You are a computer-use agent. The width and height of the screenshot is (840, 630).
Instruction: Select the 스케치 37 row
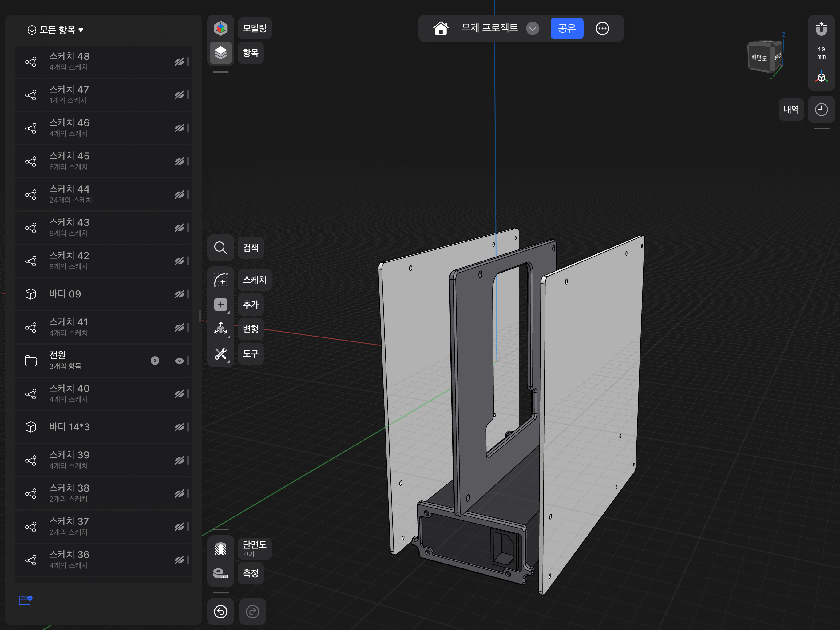pos(103,527)
